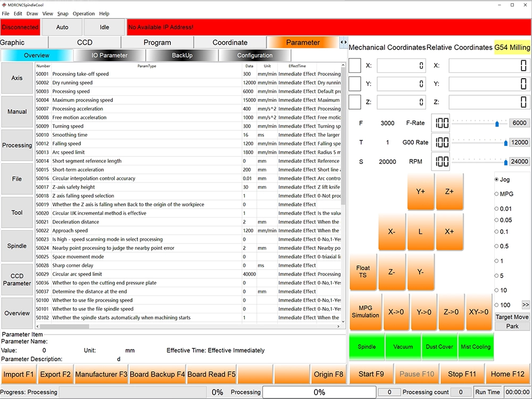Turn on the Vacuum output

pyautogui.click(x=403, y=346)
